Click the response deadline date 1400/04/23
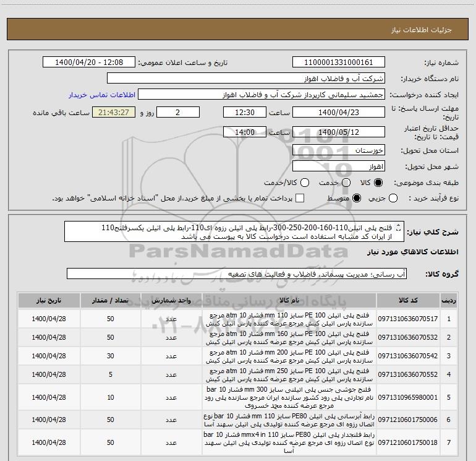The width and height of the screenshot is (476, 461). 339,112
